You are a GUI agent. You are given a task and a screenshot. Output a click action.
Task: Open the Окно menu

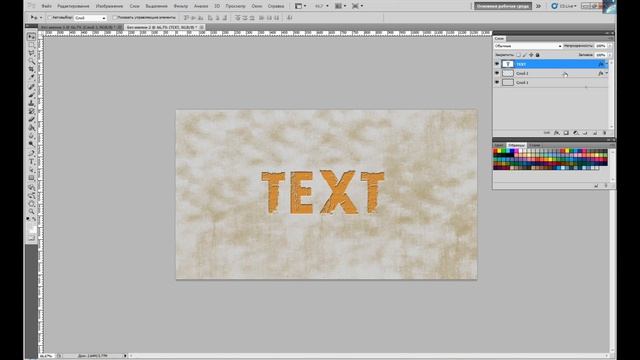257,6
